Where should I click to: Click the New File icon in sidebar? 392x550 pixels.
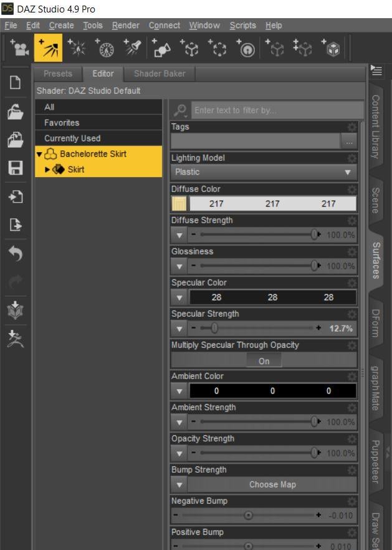[16, 83]
